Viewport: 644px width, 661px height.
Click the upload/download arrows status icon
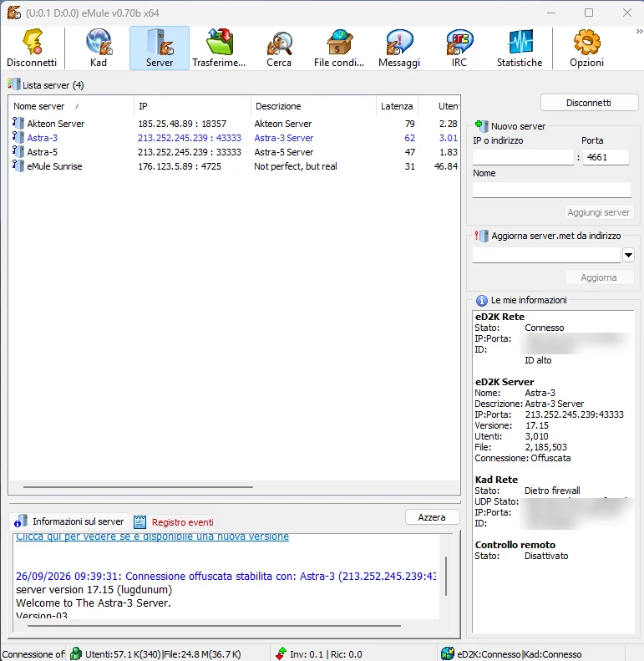tap(281, 653)
